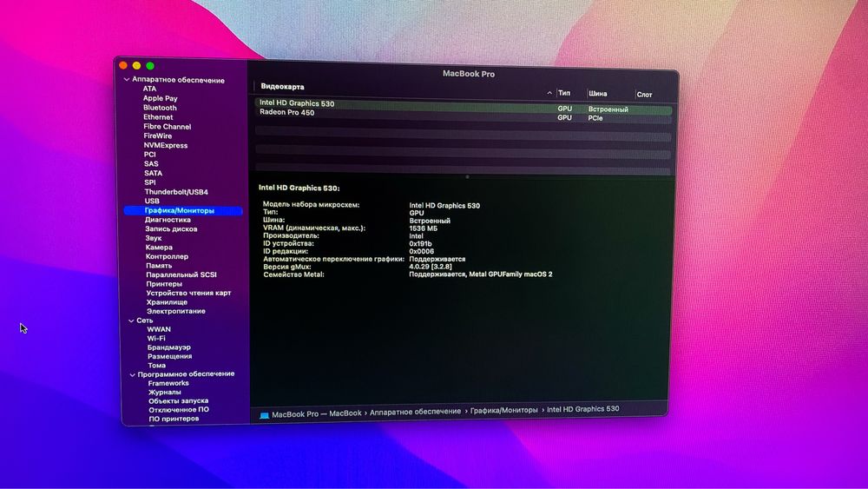Select Размещения under Сеть
868x489 pixels.
point(169,357)
